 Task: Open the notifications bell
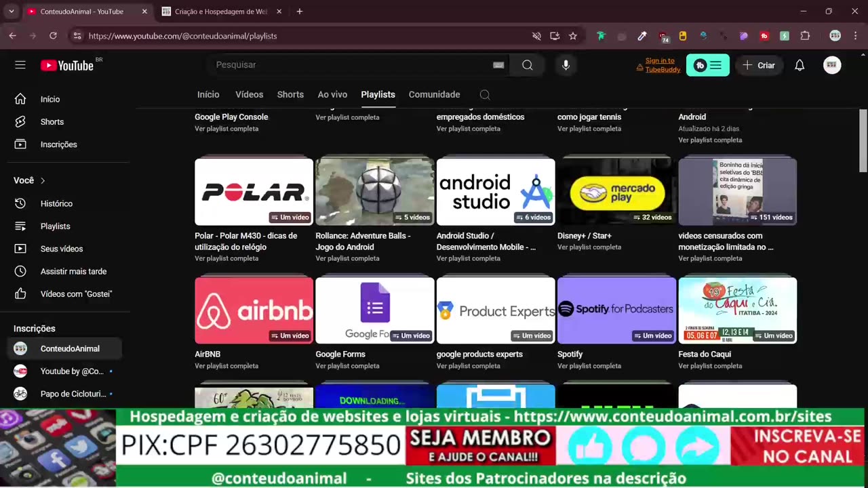pos(800,65)
